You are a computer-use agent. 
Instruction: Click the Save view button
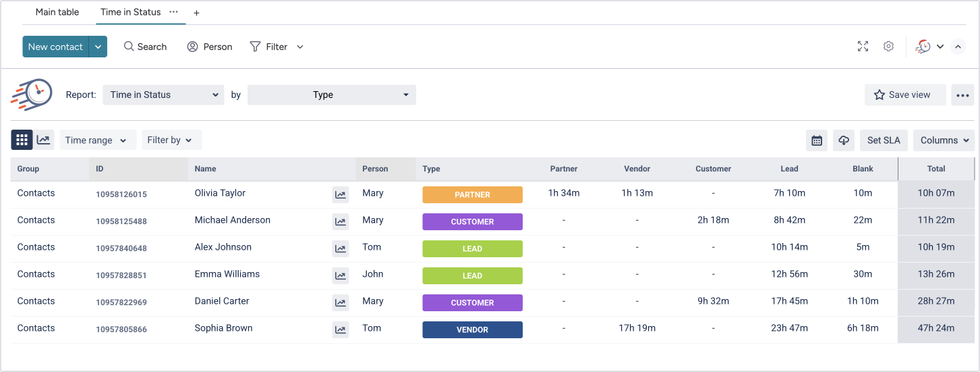tap(902, 95)
